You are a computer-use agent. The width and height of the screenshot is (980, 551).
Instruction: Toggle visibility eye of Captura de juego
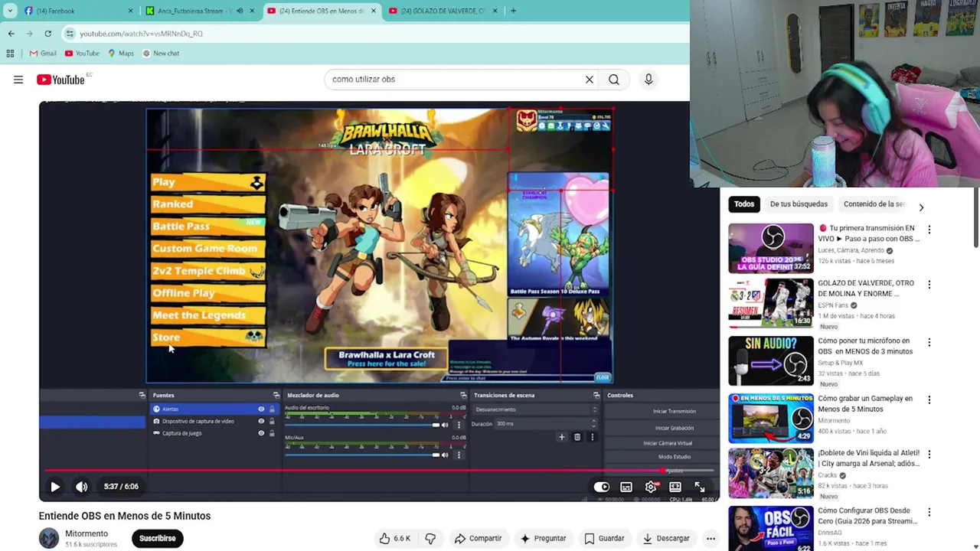(x=261, y=433)
